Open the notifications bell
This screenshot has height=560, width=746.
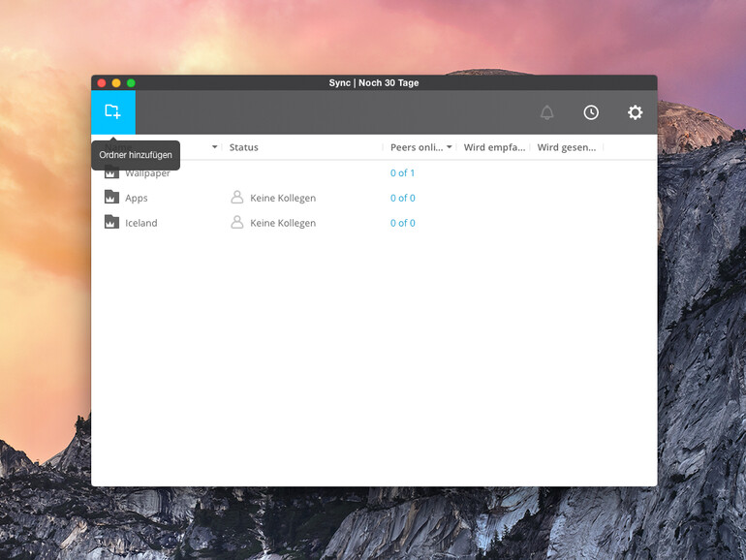(546, 112)
